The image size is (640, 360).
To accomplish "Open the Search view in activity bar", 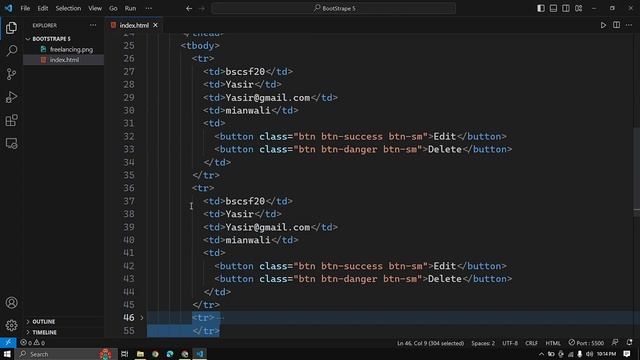I will [x=11, y=51].
